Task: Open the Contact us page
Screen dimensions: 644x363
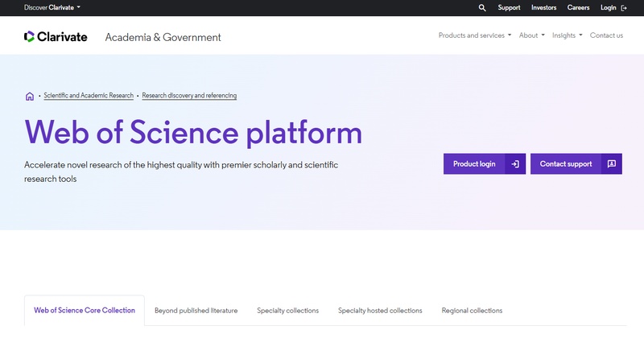Action: pyautogui.click(x=606, y=35)
